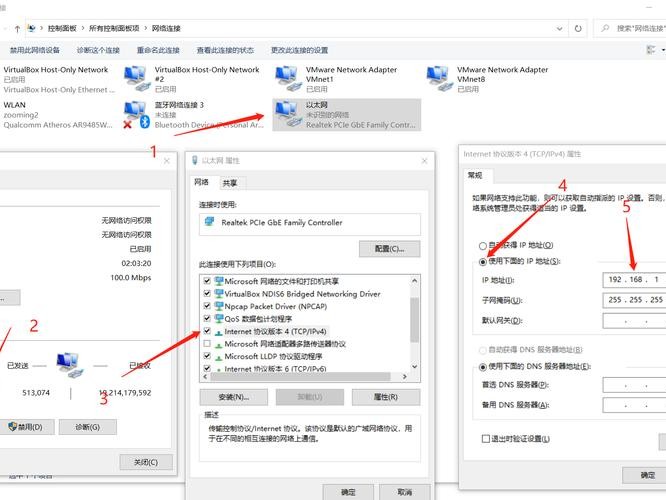
Task: Click 诊断这个连接 command
Action: point(98,50)
